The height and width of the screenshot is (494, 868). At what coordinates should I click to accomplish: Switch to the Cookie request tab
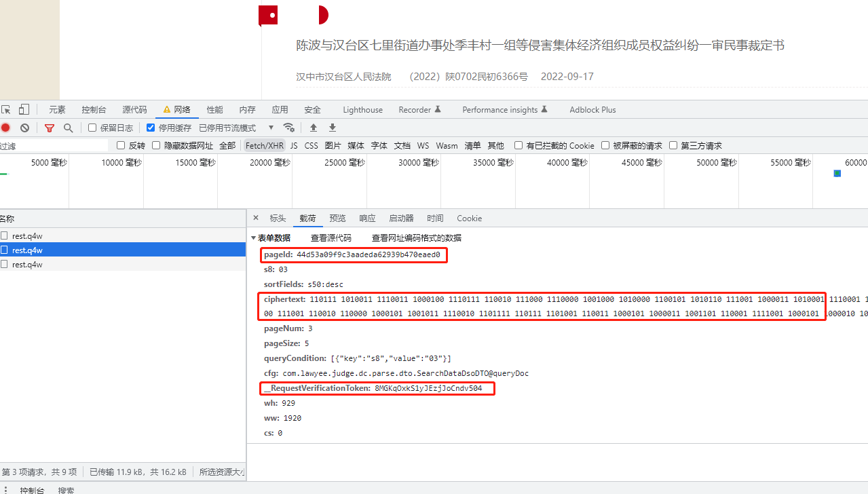(469, 218)
